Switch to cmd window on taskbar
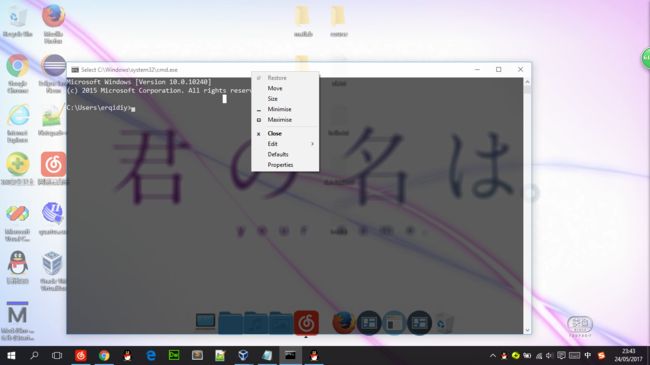 click(x=290, y=355)
